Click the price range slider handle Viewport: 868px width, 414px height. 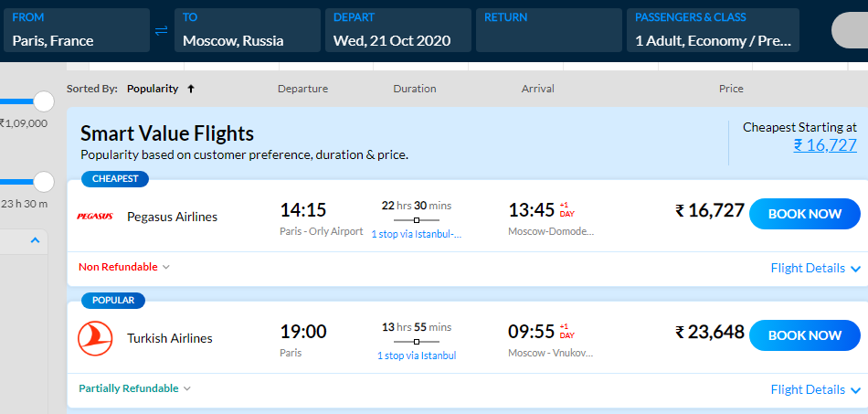pyautogui.click(x=43, y=101)
